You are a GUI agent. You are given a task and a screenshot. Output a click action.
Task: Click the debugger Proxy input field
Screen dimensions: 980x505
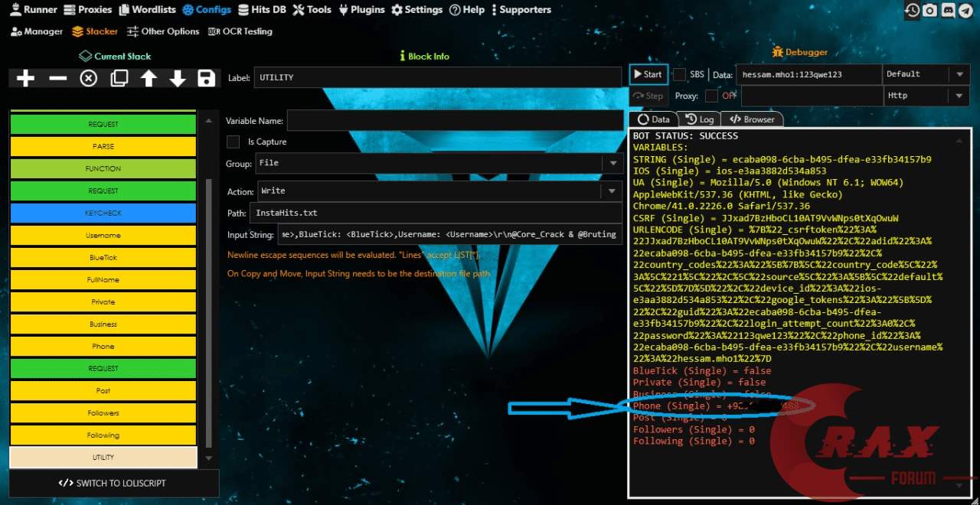(x=812, y=96)
